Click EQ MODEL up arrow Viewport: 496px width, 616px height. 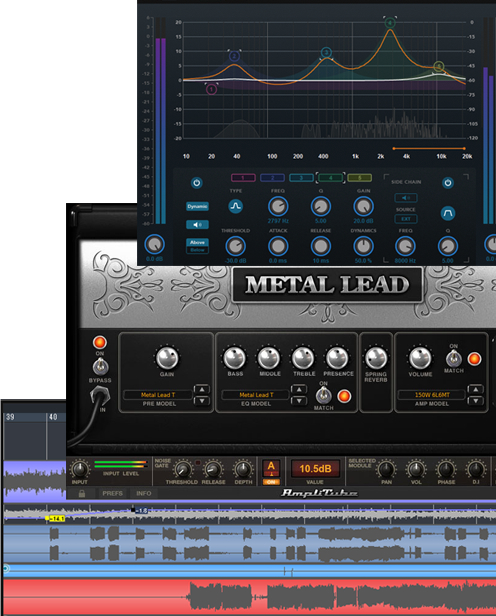pyautogui.click(x=299, y=389)
